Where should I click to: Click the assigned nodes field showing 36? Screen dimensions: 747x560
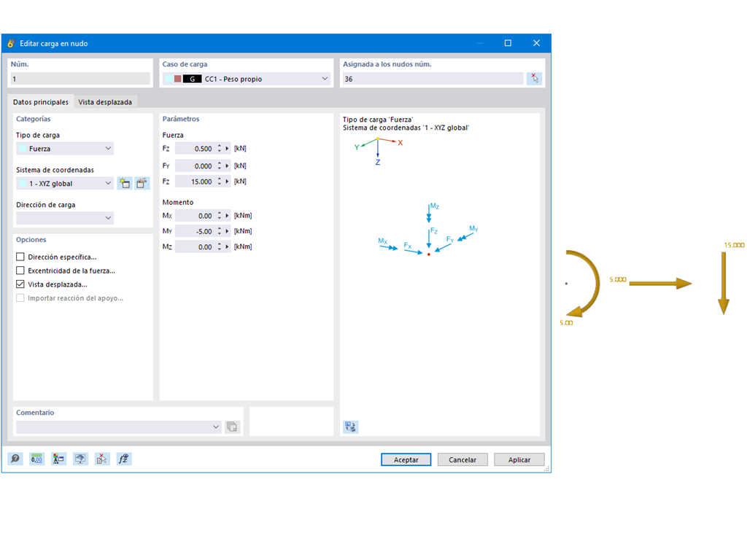433,79
